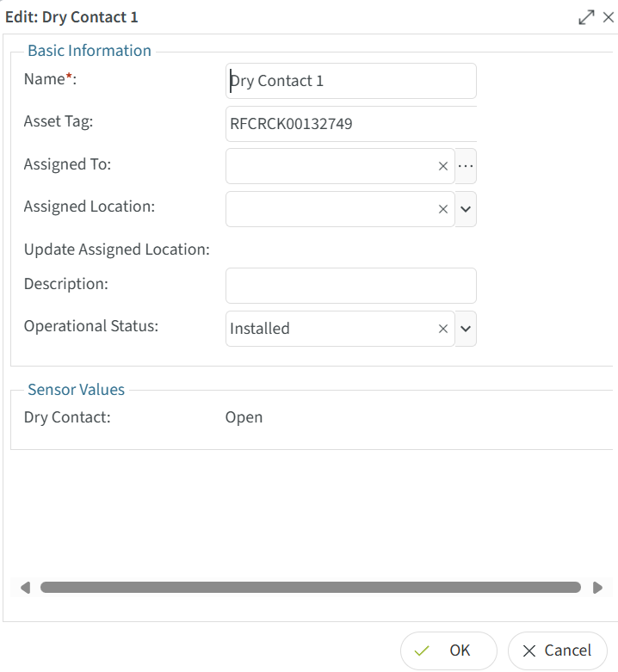Close the Edit Dry Contact 1 dialog
Viewport: 618px width, 672px height.
click(608, 17)
